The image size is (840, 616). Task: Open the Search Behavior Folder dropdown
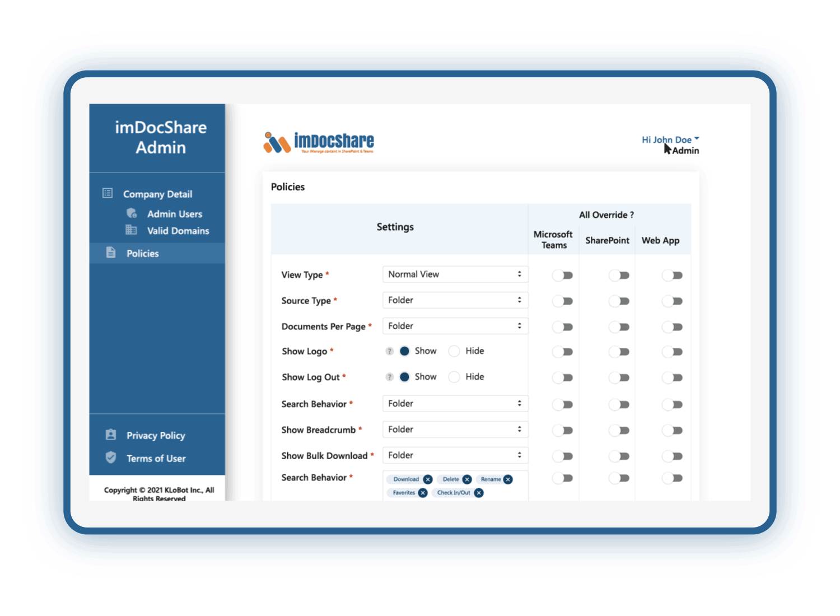[x=455, y=403]
